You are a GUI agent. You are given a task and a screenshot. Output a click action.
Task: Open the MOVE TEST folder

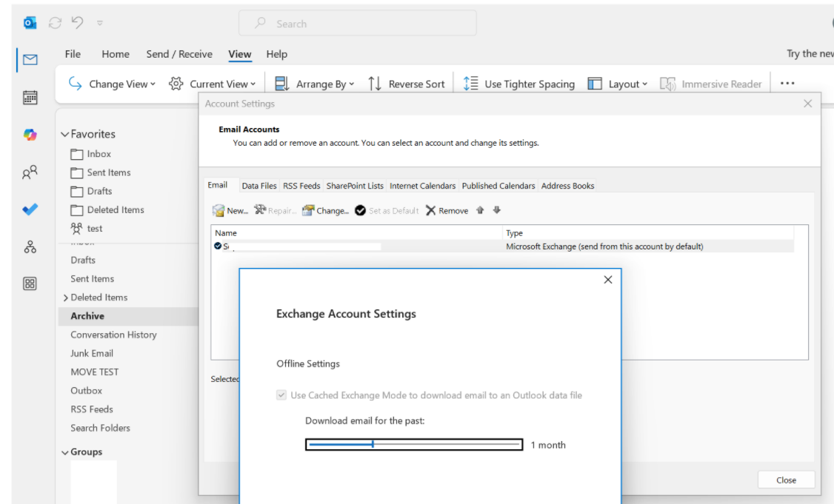95,372
